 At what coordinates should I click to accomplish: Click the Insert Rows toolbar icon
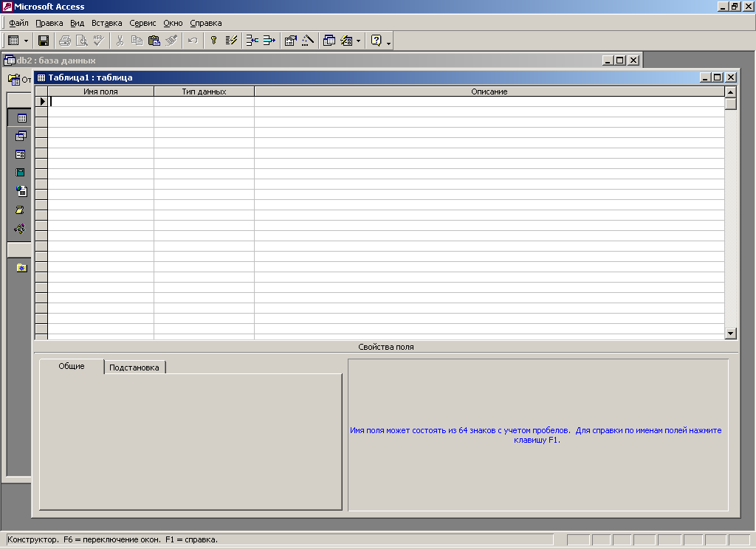252,41
